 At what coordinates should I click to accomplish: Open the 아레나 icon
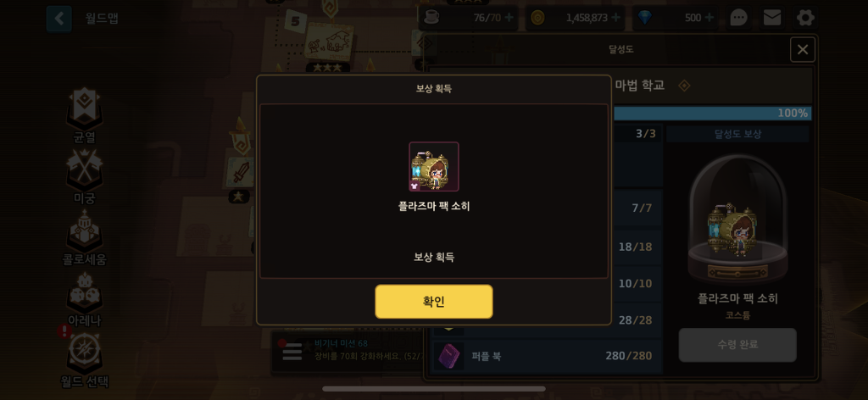pos(84,293)
